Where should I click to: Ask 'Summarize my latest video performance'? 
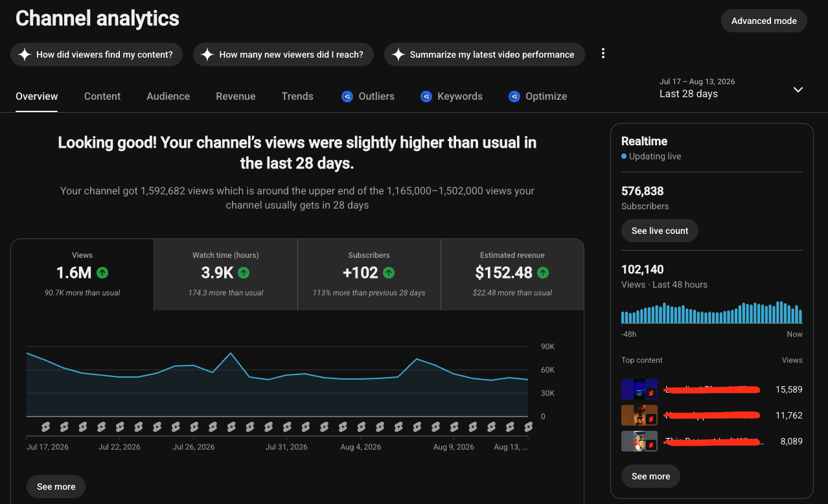click(x=485, y=54)
